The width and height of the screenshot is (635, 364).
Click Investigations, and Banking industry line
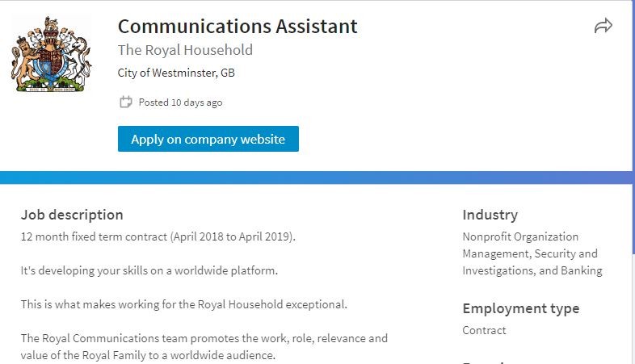click(532, 270)
